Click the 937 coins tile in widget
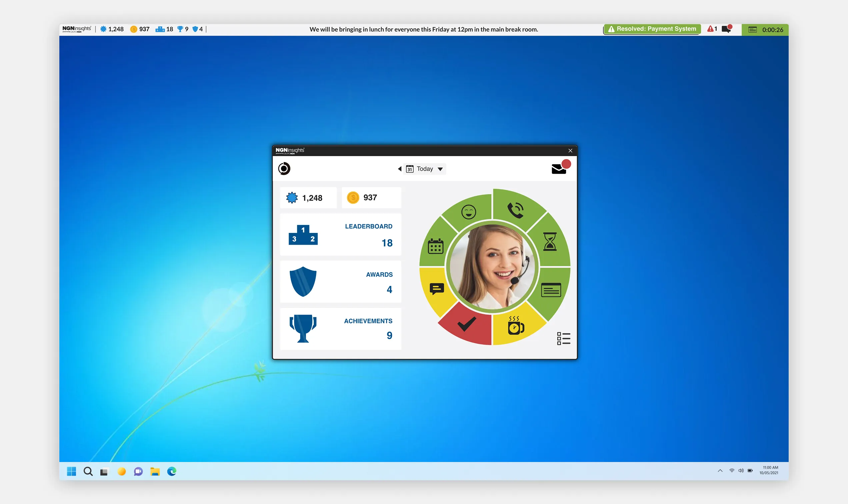Screen dimensions: 848x504 (372, 198)
